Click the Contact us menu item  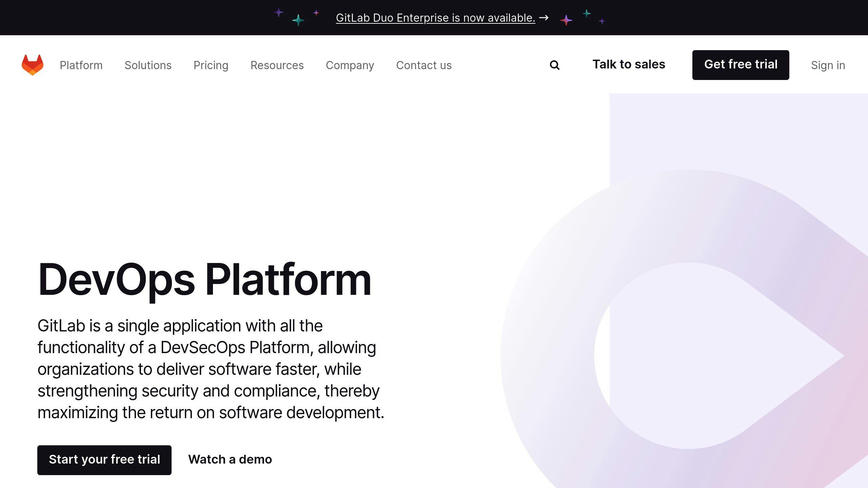[x=423, y=65]
